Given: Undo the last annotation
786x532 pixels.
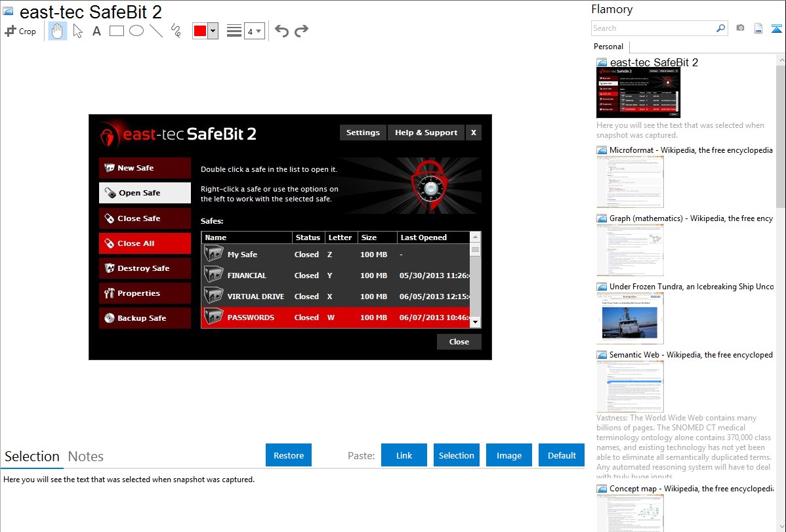Looking at the screenshot, I should pos(281,31).
